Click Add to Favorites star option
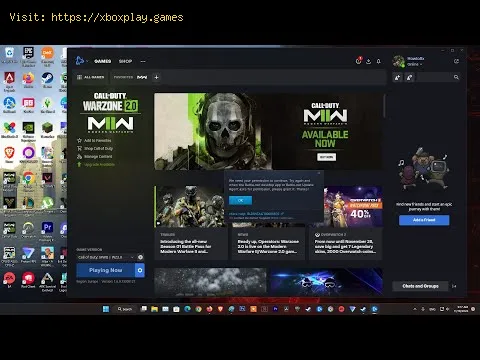The image size is (480, 360). pyautogui.click(x=94, y=140)
